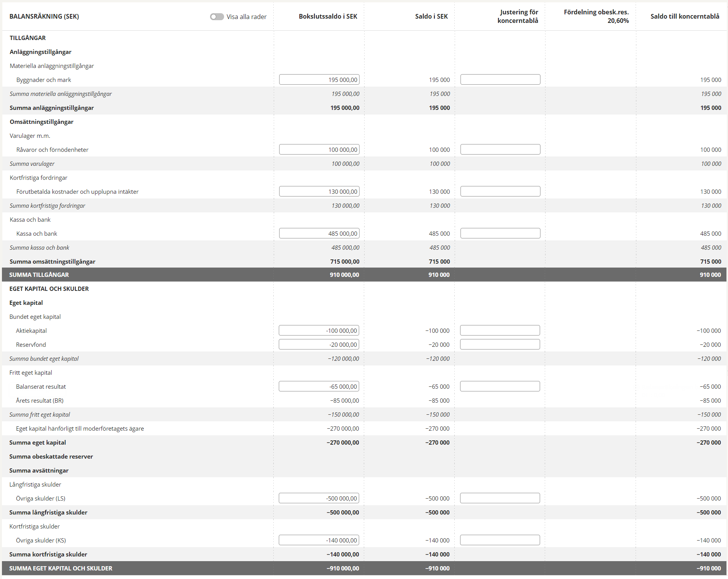Edit Övriga skulder (KS) bokslutssaldo field
This screenshot has height=579, width=728.
click(318, 540)
